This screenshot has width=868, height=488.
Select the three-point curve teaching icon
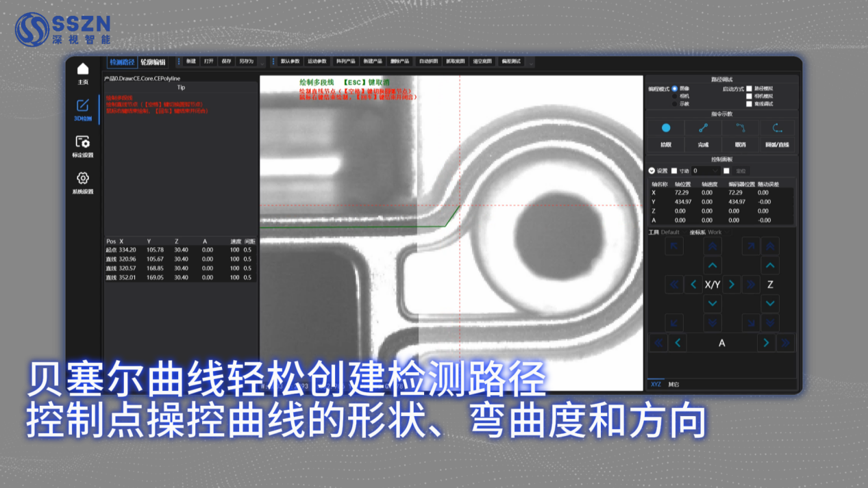click(740, 128)
